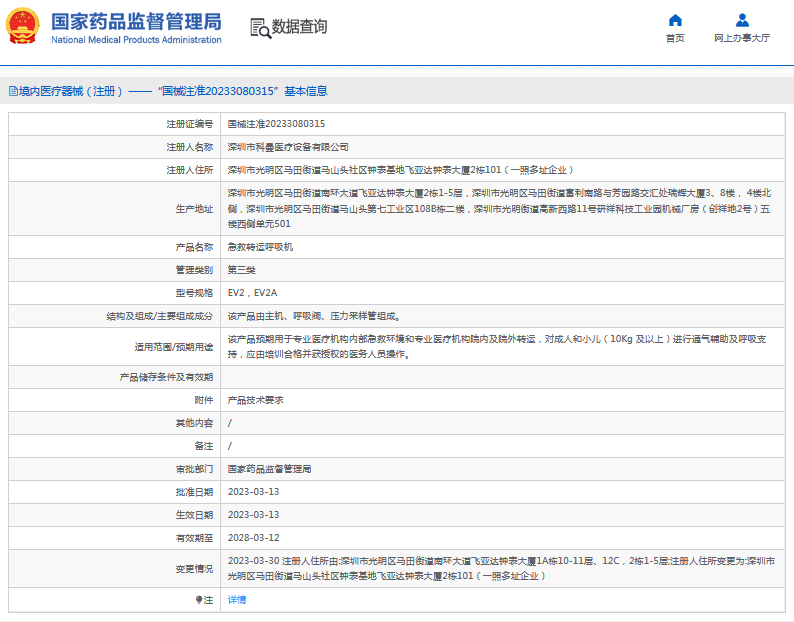Open 网上办事大厅 via the person icon

(x=742, y=20)
